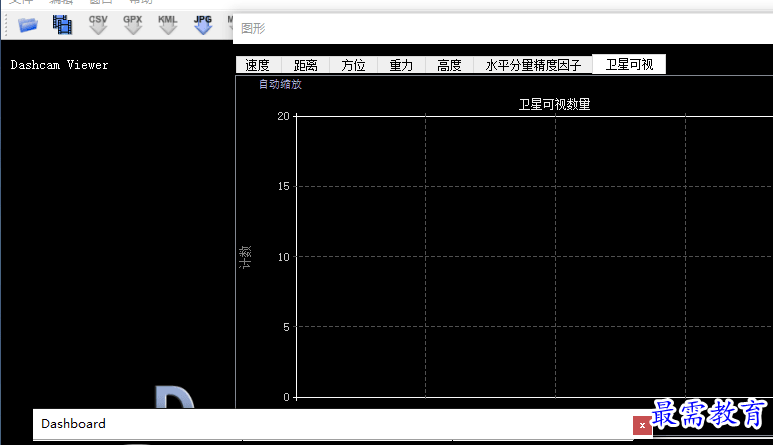Save snapshot using the JPG icon
Screen dimensions: 773x445
tap(203, 24)
